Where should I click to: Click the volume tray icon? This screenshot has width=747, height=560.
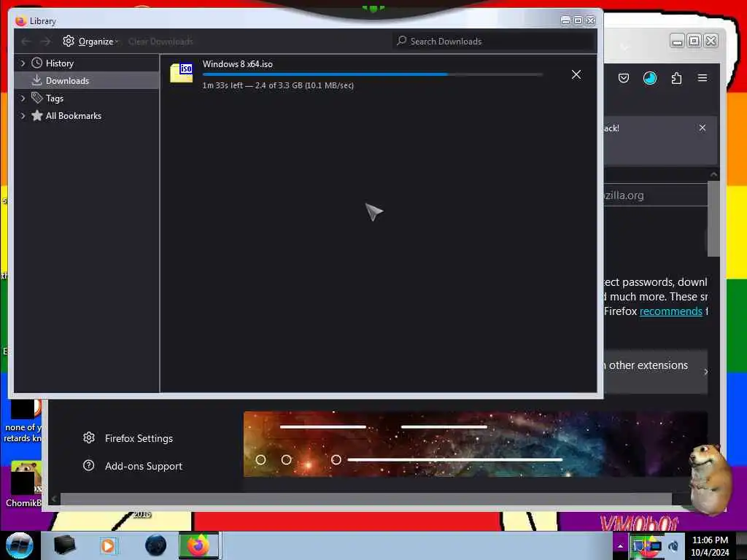coord(673,546)
